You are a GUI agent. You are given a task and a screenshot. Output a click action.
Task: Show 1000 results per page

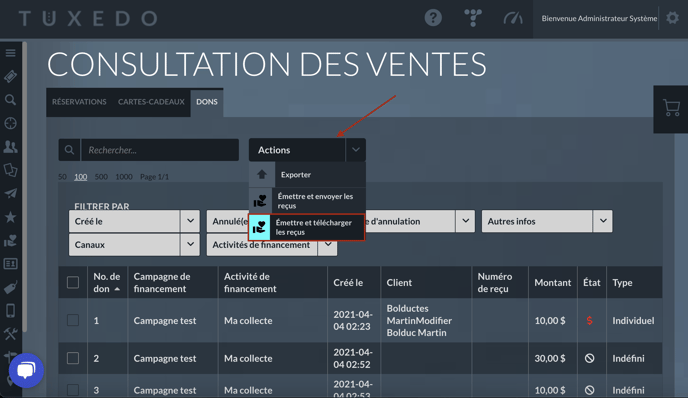(124, 176)
